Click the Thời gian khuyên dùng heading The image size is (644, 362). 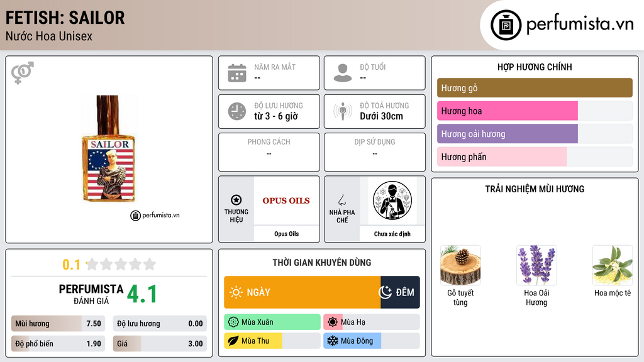coord(322,263)
